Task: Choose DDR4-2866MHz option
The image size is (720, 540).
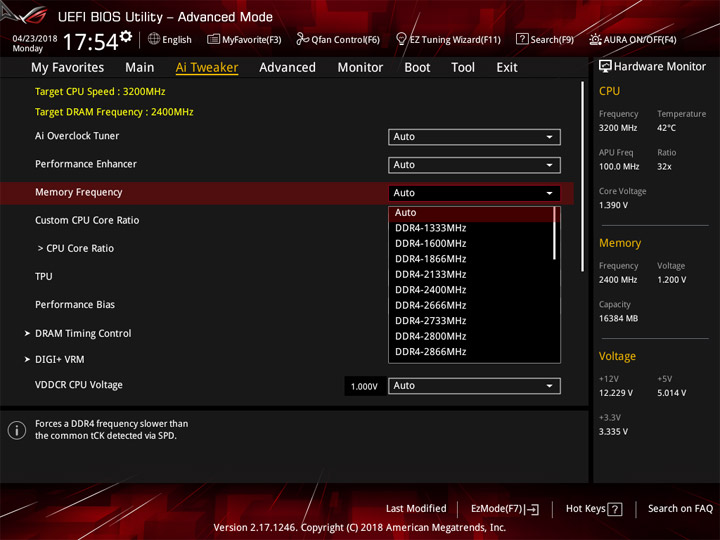Action: (x=472, y=352)
